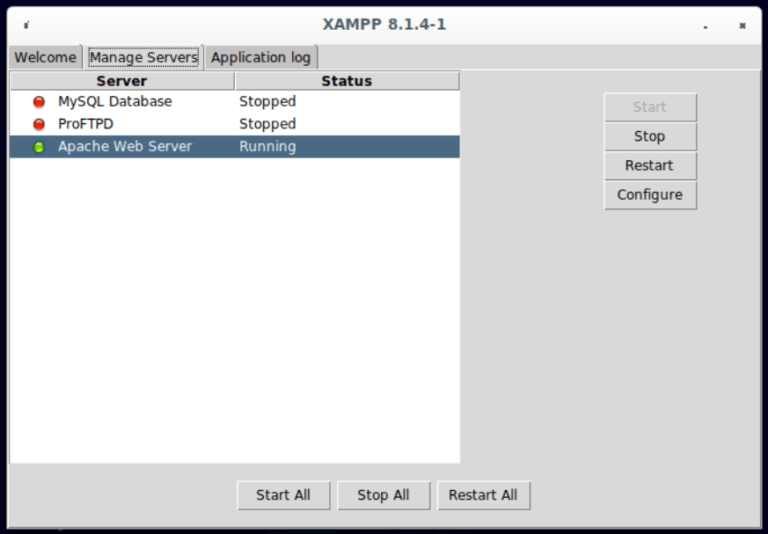Open the window menu icon in title bar
Viewport: 768px width, 534px height.
pyautogui.click(x=26, y=24)
